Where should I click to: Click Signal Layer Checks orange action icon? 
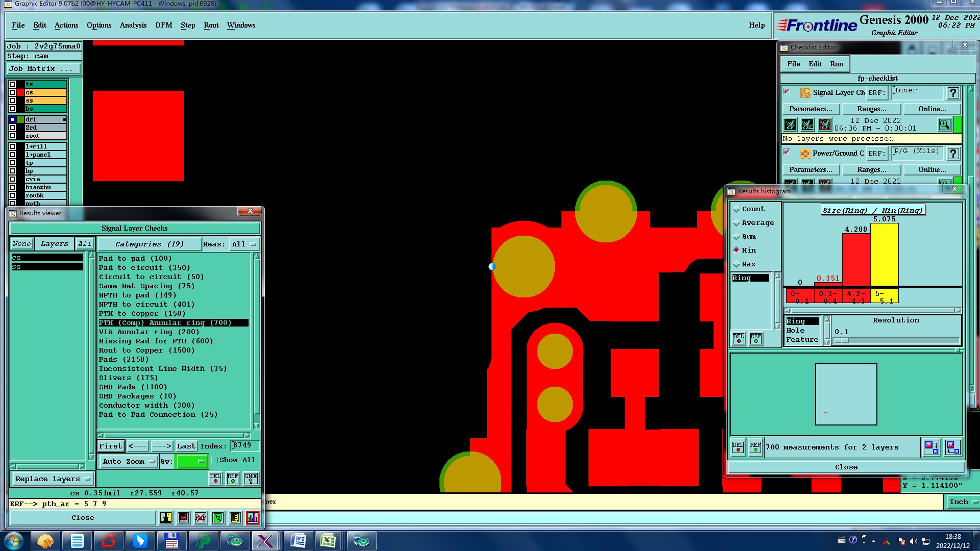[805, 92]
